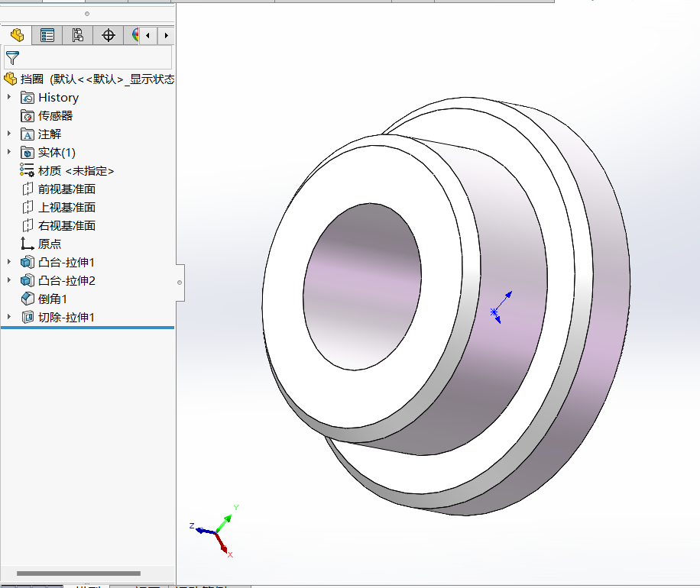
Task: Click the 传感器 sensors folder icon
Action: pyautogui.click(x=28, y=116)
